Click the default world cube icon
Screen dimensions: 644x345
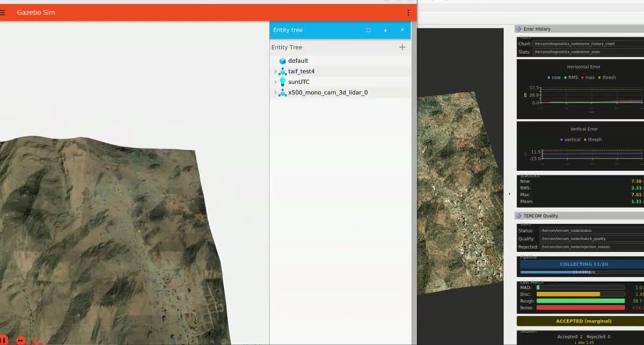(x=282, y=61)
